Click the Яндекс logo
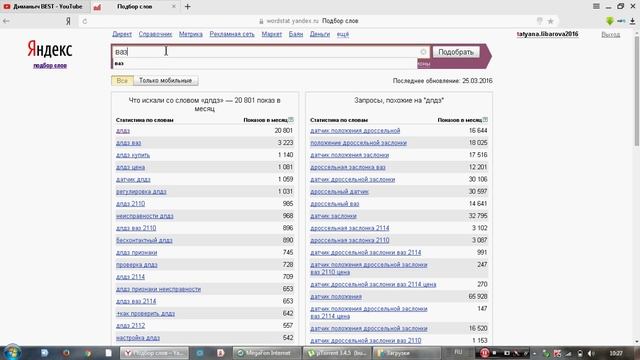The width and height of the screenshot is (640, 360). pos(50,49)
